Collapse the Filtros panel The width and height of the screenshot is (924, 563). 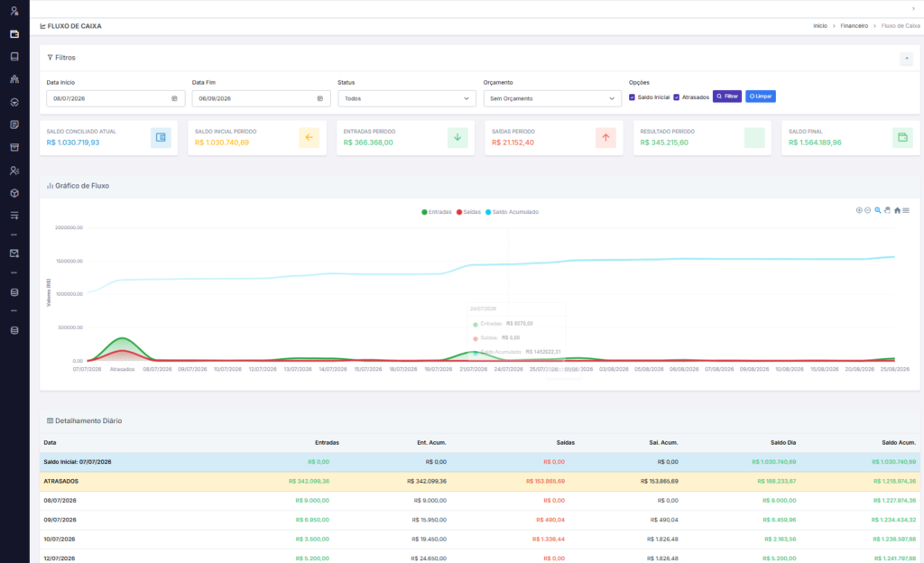(x=906, y=59)
